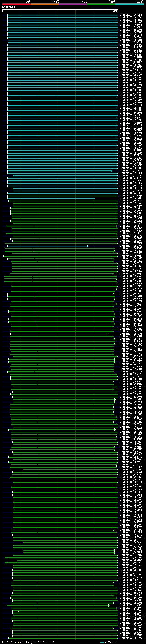The height and width of the screenshot is (644, 146).
Task: Select hit label UniRef100_C6TIW0
Action: [131, 608]
